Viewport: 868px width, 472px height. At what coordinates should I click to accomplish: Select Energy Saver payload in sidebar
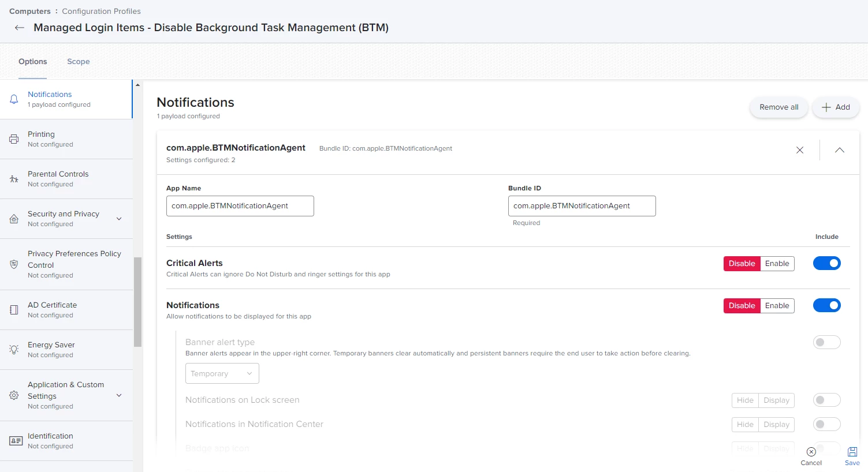[66, 350]
